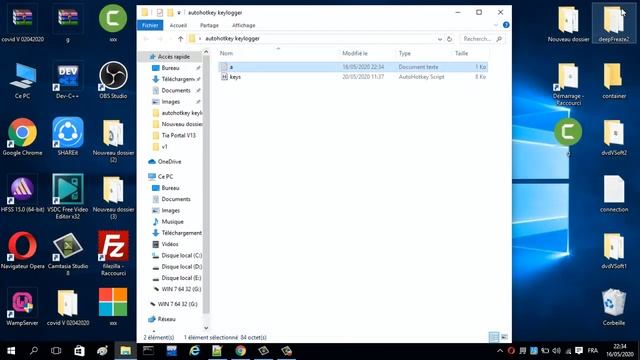Open Chrome from the taskbar
The width and height of the screenshot is (640, 360).
(x=240, y=351)
